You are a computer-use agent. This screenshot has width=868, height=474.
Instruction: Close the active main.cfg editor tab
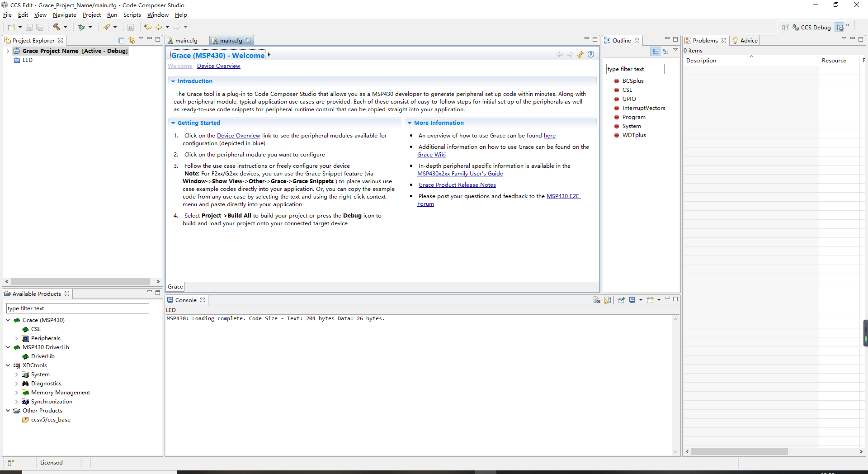pyautogui.click(x=248, y=40)
